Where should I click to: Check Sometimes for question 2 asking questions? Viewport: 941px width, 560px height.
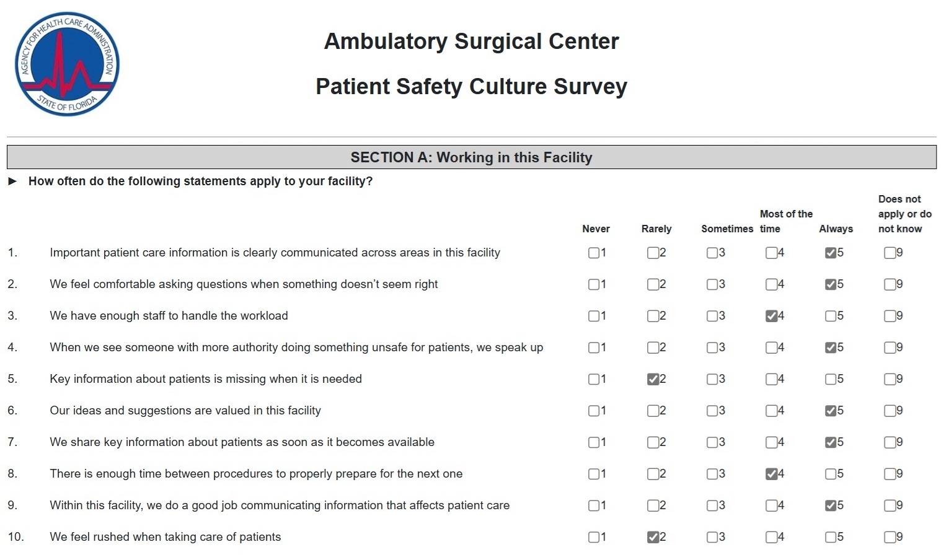tap(712, 284)
